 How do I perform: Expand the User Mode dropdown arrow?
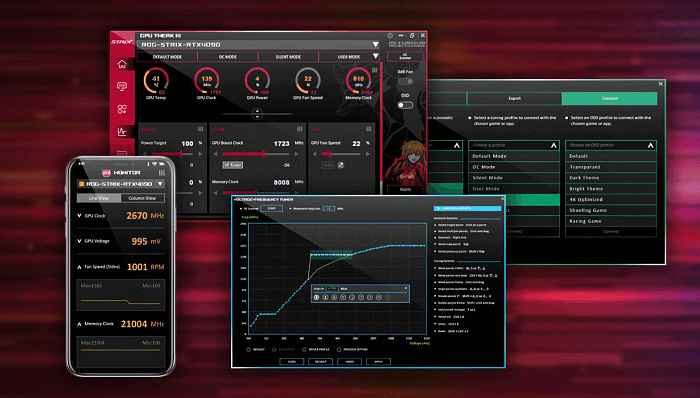(375, 57)
